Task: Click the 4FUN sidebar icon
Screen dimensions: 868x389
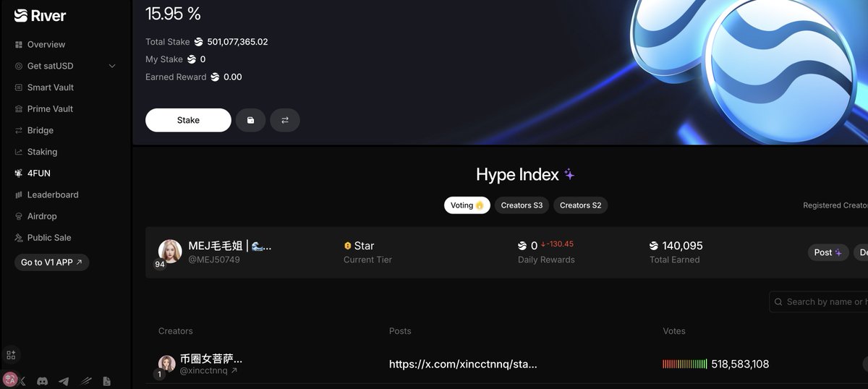Action: coord(19,174)
